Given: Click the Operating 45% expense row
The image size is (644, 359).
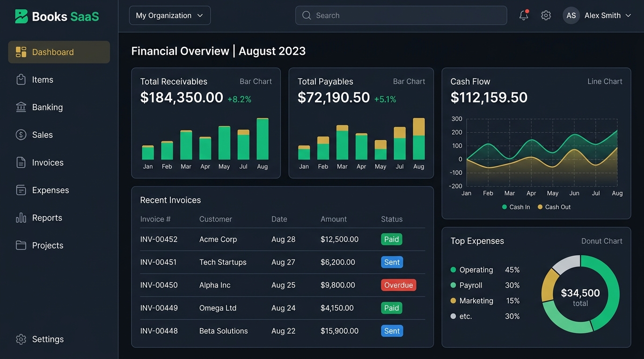Looking at the screenshot, I should (x=485, y=270).
